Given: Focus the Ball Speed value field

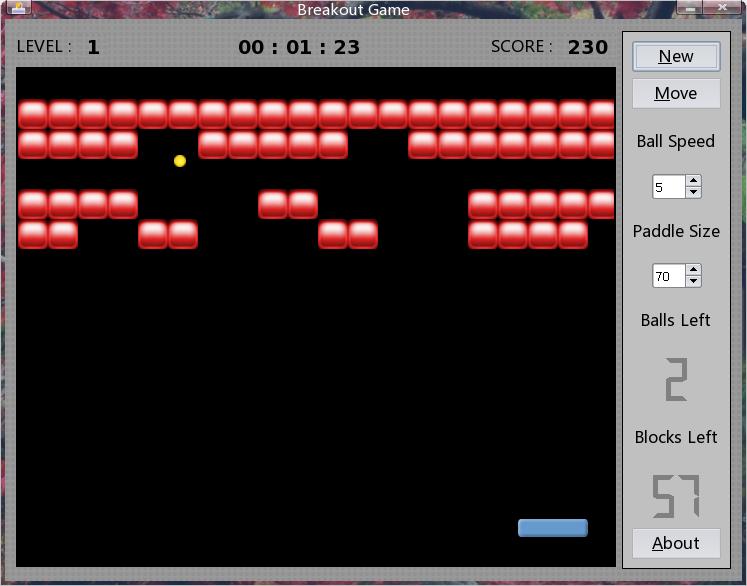Looking at the screenshot, I should pyautogui.click(x=669, y=186).
